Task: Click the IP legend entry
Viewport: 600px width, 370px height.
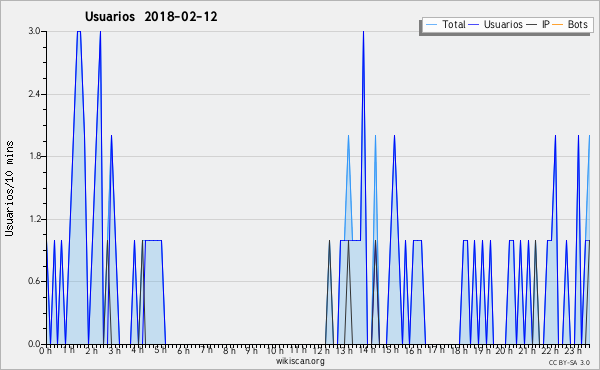Action: click(x=538, y=24)
